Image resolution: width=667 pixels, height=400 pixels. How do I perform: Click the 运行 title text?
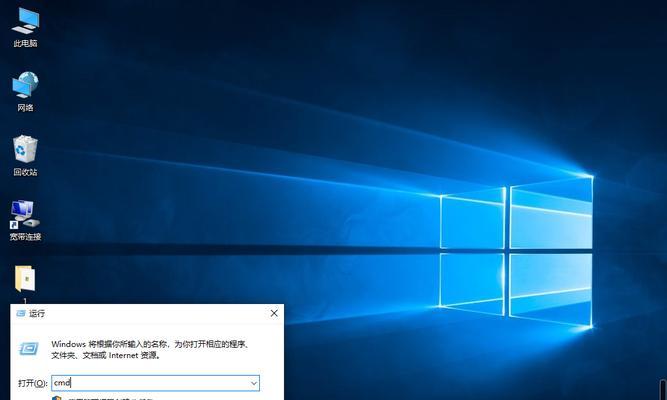click(37, 314)
